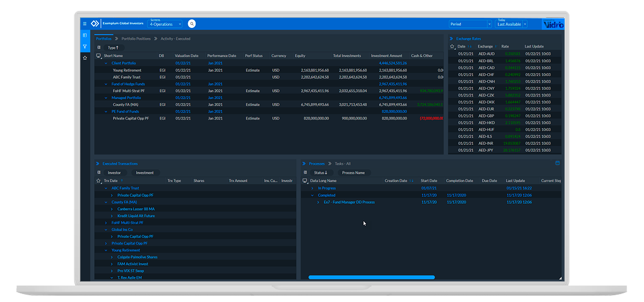Collapse the Fund of Hedge Funds group
This screenshot has width=644, height=302.
pos(105,84)
